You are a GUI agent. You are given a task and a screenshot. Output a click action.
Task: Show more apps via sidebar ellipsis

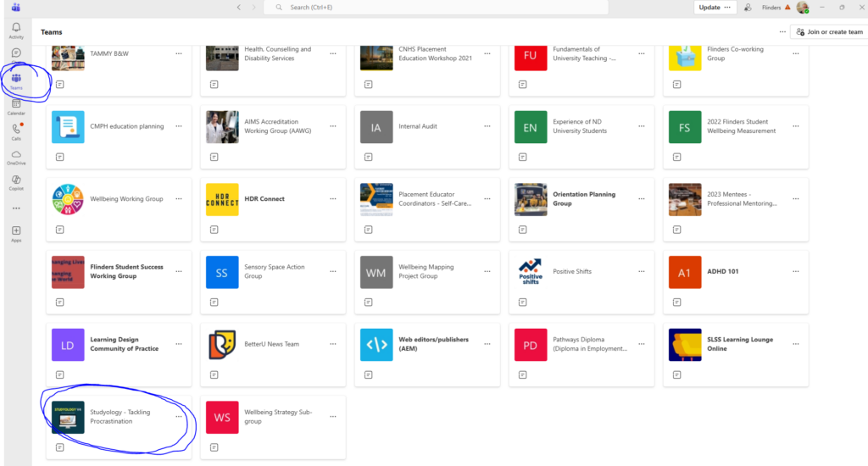click(16, 208)
